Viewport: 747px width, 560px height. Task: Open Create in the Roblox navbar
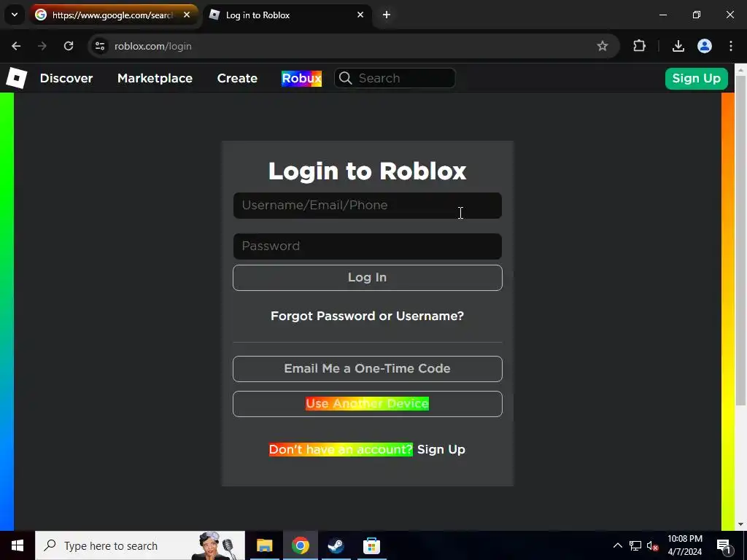coord(237,78)
